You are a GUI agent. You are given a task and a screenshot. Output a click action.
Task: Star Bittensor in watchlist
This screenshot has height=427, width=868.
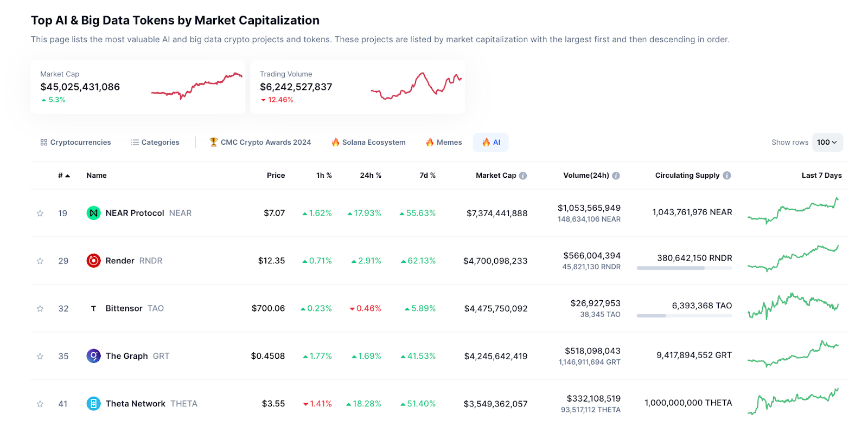point(40,309)
